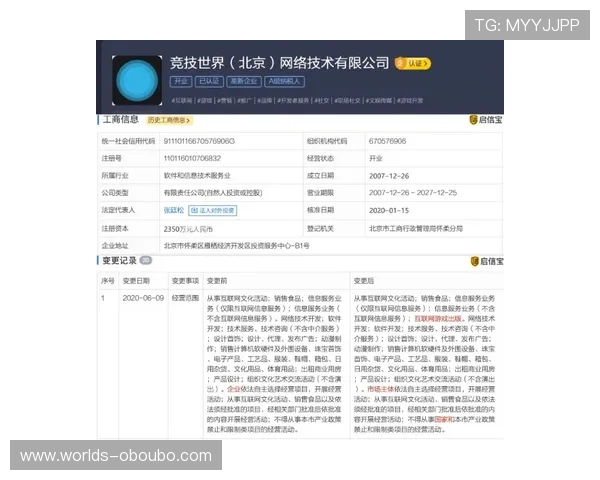Select the #开发者服务 hashtag

point(293,101)
